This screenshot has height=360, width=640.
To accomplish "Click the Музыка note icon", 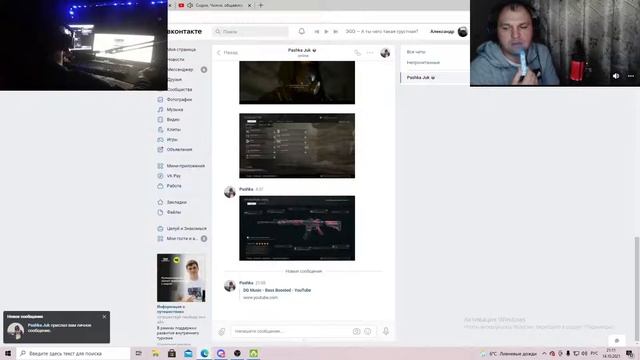I will coord(160,109).
